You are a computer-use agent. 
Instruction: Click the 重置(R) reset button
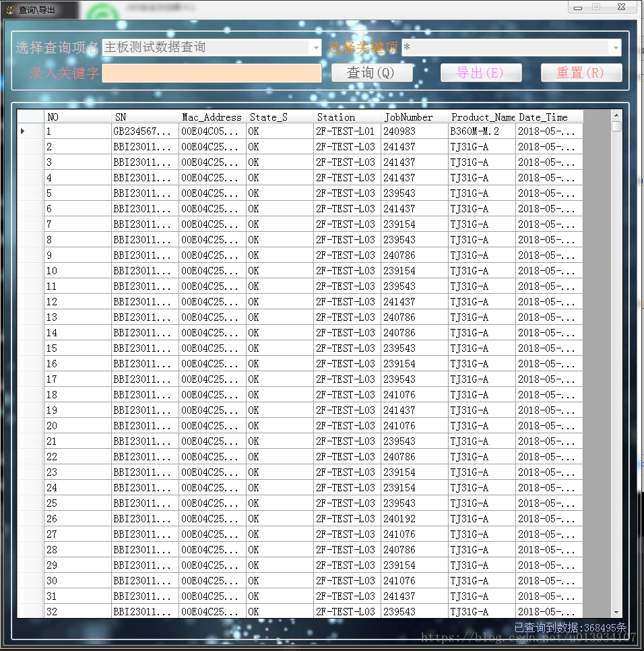coord(581,73)
